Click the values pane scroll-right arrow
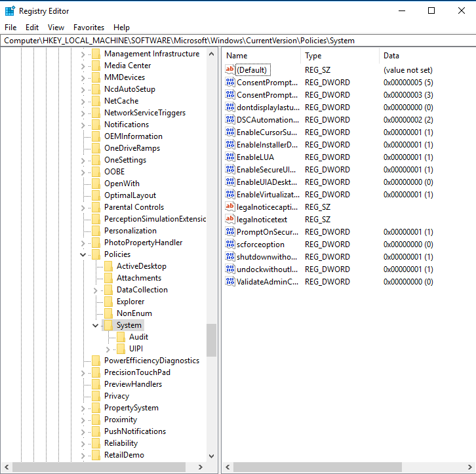 (x=470, y=467)
